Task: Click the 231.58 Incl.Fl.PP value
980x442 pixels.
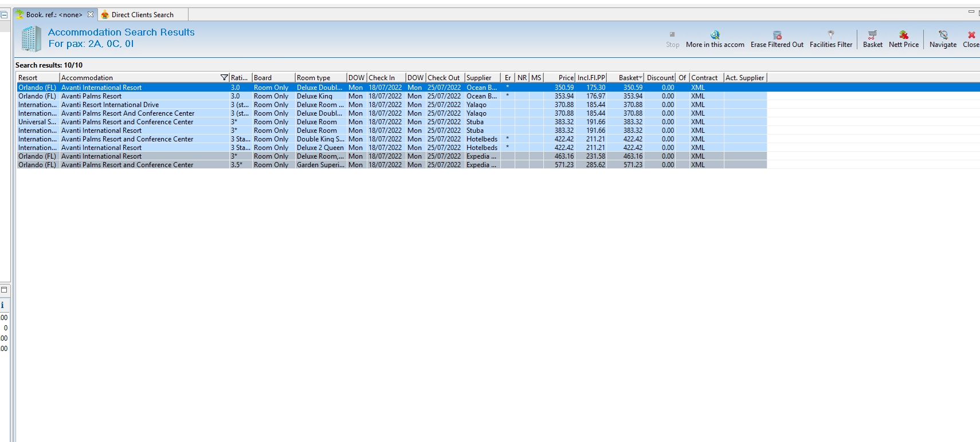Action: (595, 156)
